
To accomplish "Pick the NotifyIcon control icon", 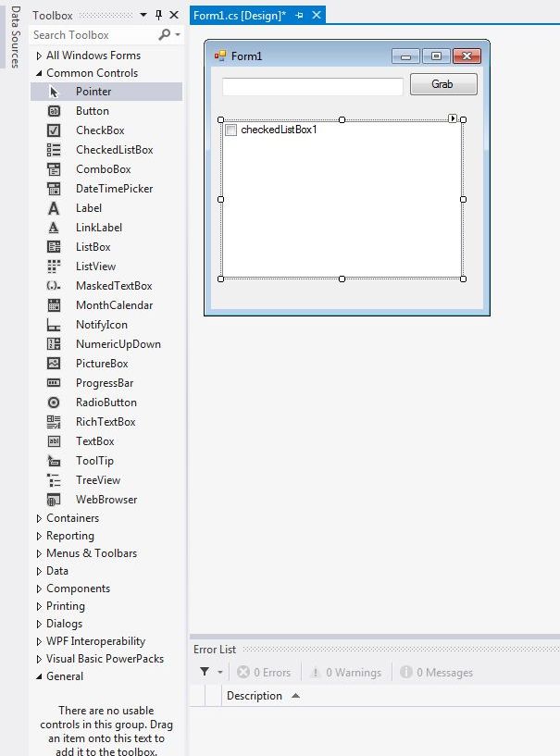I will [x=54, y=325].
